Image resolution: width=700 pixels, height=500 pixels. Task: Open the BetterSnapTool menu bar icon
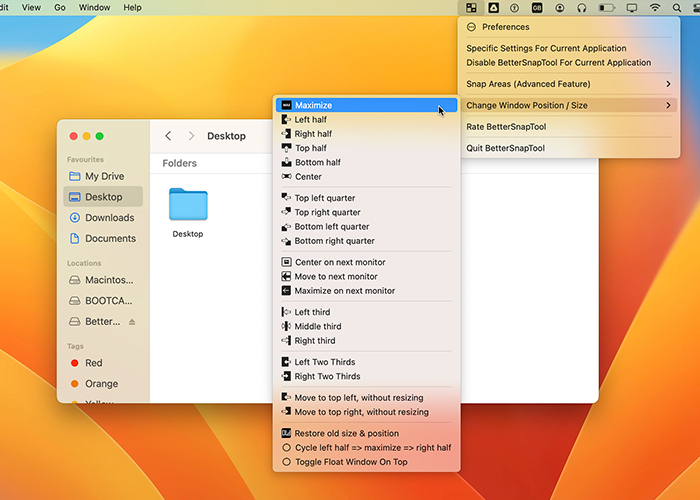tap(471, 8)
